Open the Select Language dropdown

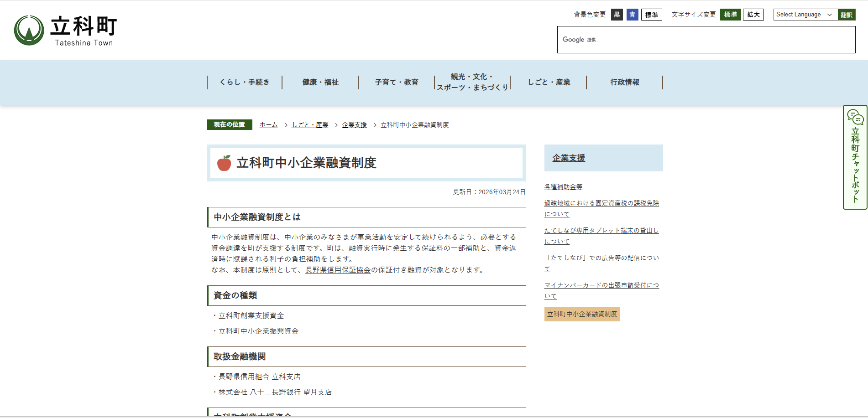tap(805, 15)
